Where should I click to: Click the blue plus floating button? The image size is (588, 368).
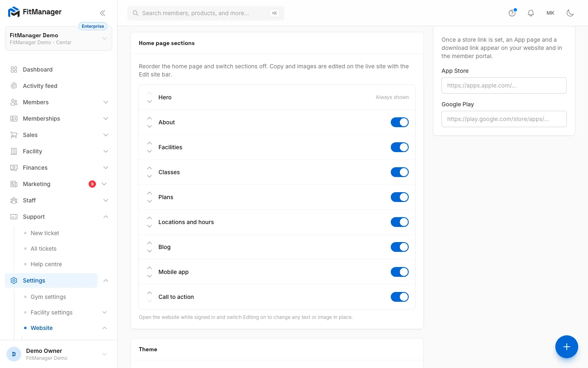point(567,347)
